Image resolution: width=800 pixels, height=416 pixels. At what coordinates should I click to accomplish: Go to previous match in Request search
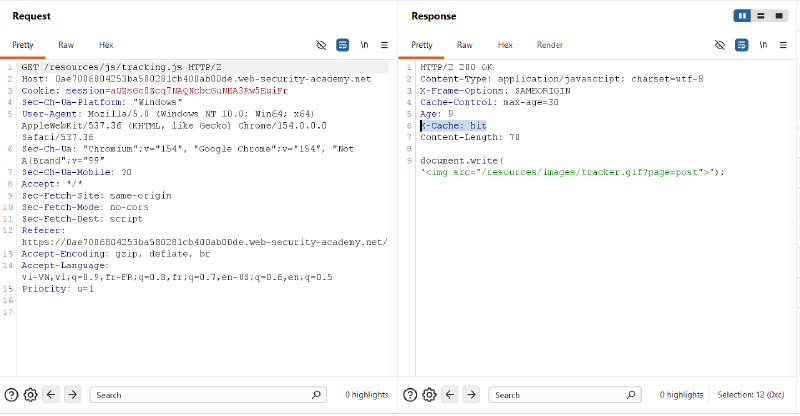[51, 395]
